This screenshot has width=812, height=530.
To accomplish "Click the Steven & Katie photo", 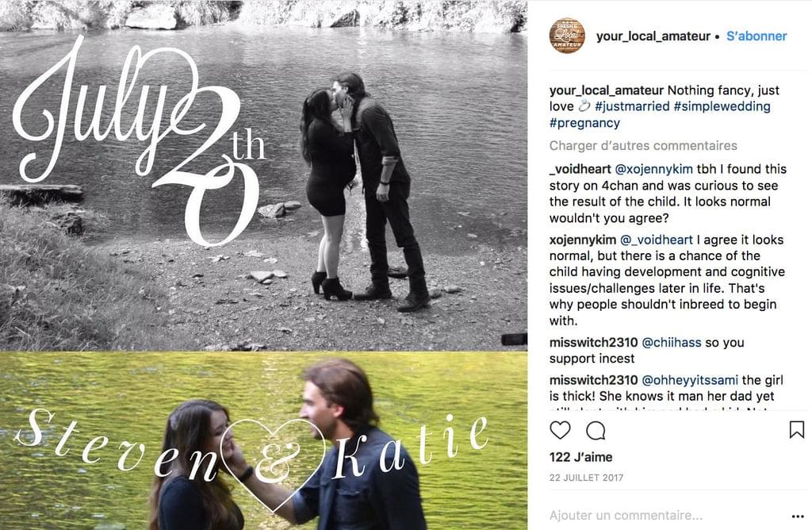I will [x=263, y=441].
